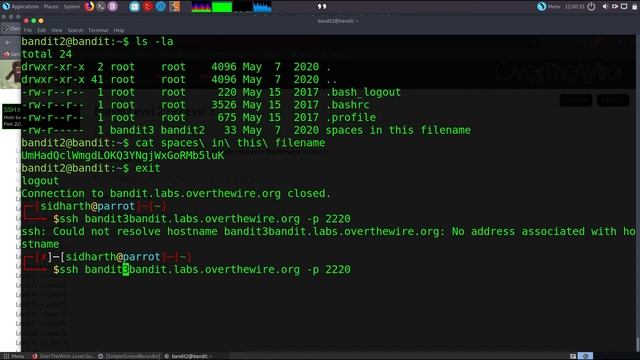
Task: Click the avatar thumbnail in the browser behind the terminal
Action: (11, 74)
